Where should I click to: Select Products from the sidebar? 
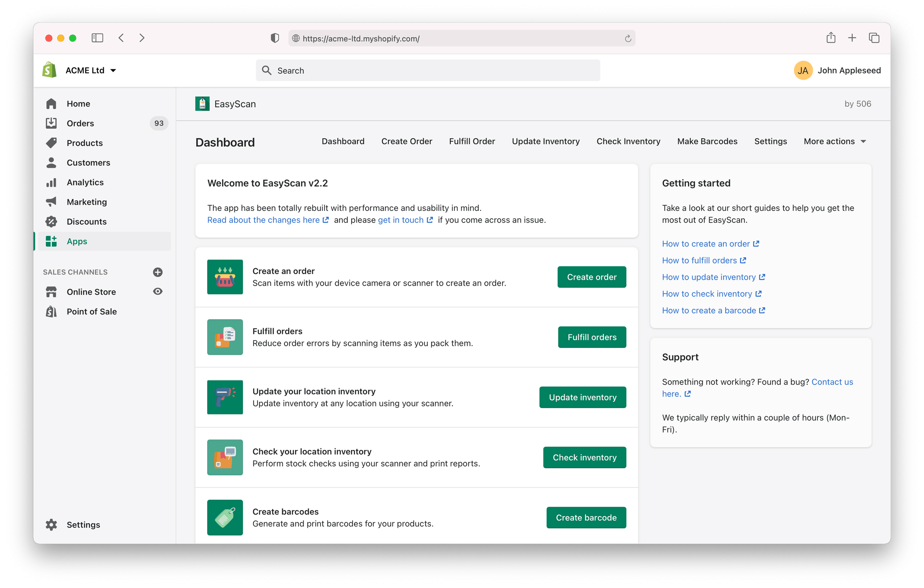[85, 143]
